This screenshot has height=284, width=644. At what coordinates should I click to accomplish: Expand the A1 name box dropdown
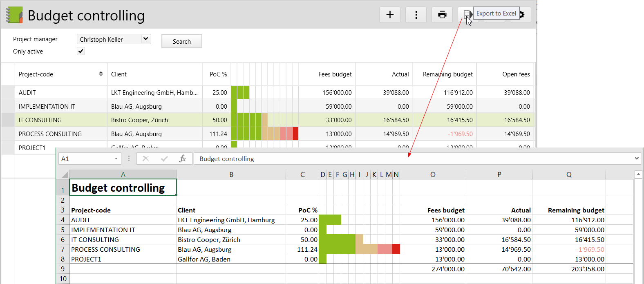116,159
